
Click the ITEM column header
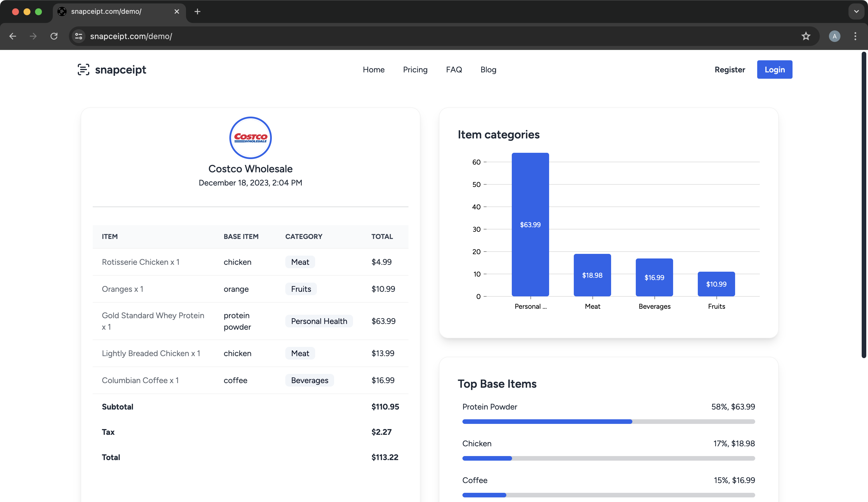point(110,237)
